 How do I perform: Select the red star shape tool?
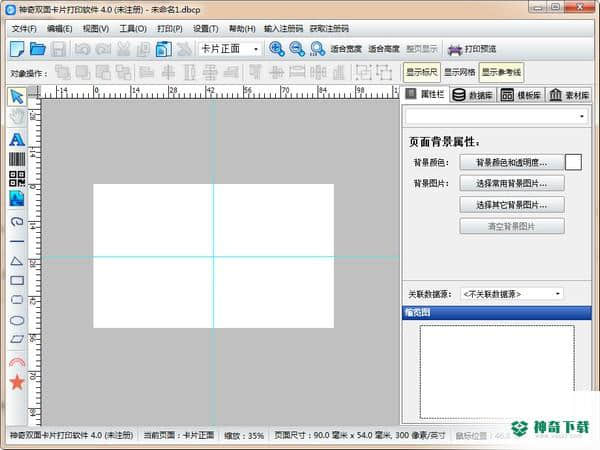coord(17,382)
